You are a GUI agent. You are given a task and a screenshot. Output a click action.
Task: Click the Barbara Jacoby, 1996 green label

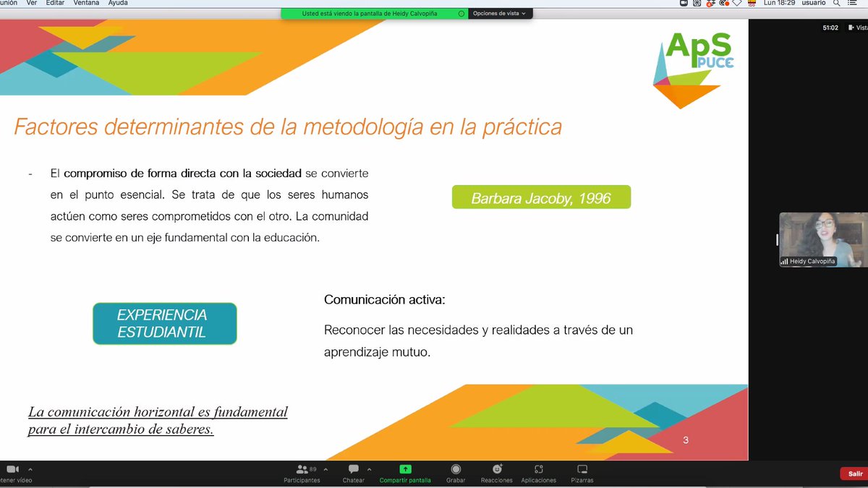pos(541,197)
